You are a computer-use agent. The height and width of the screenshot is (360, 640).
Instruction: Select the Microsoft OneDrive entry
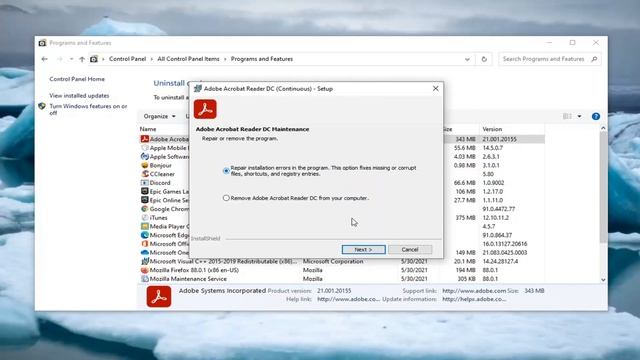(164, 253)
